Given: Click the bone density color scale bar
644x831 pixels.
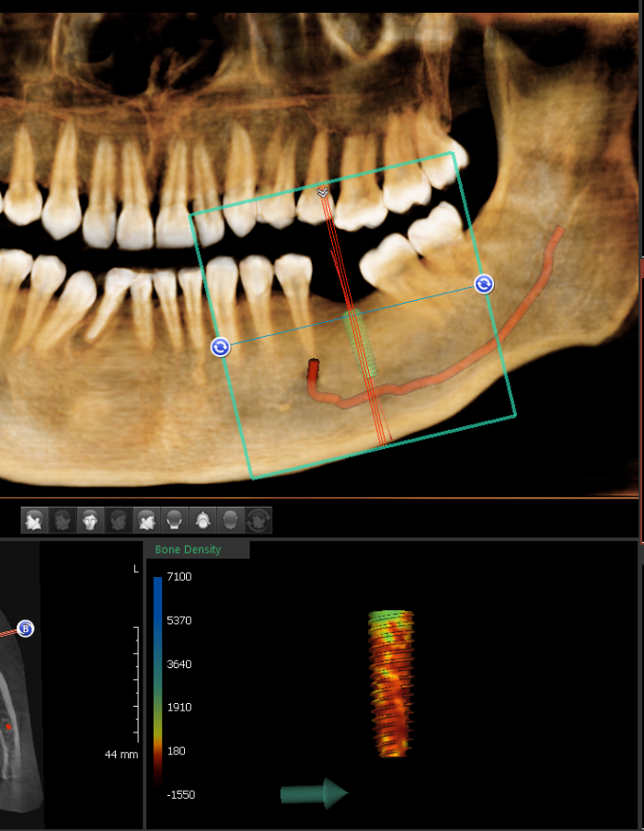Looking at the screenshot, I should (x=157, y=681).
